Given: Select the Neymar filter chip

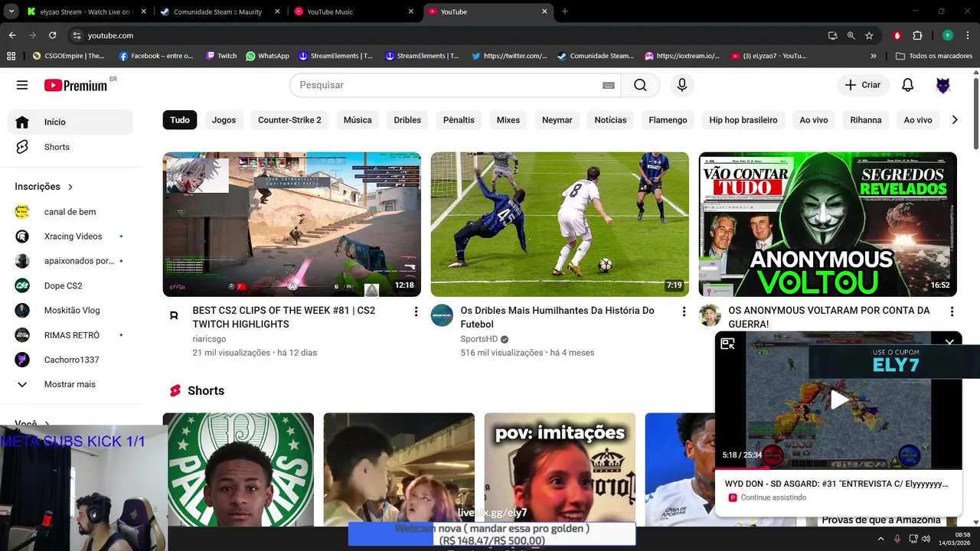Looking at the screenshot, I should point(557,120).
